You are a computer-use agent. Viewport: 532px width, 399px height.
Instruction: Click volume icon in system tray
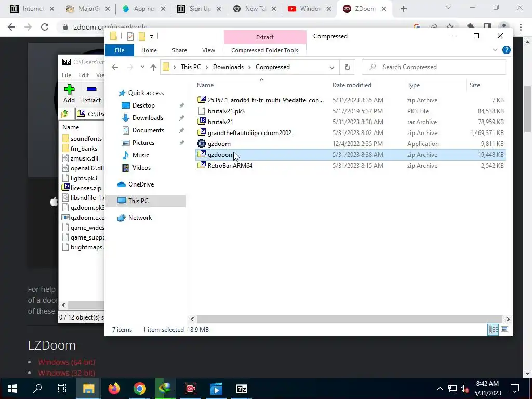click(464, 389)
